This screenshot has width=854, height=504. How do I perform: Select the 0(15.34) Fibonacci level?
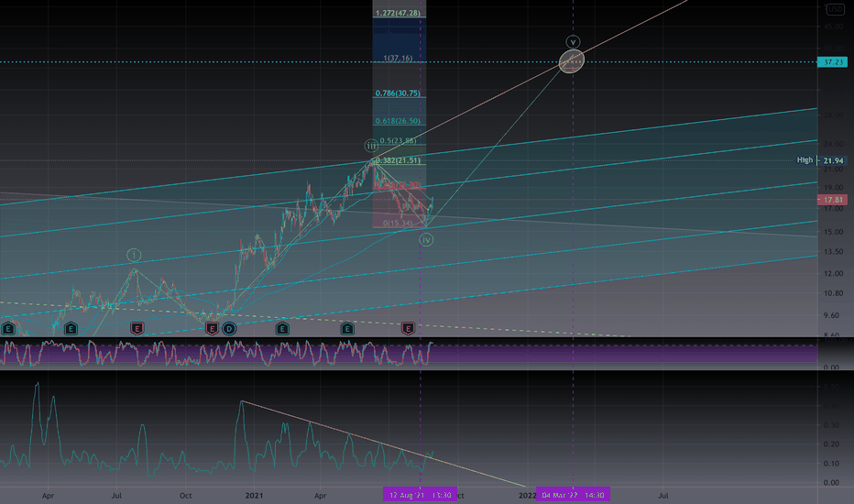pos(398,223)
